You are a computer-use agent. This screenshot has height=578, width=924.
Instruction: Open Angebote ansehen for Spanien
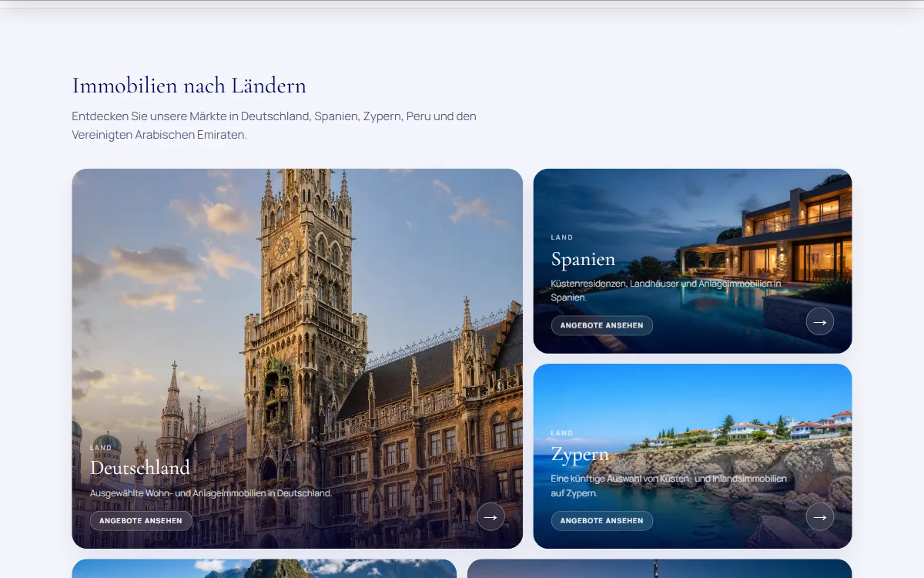pyautogui.click(x=602, y=325)
